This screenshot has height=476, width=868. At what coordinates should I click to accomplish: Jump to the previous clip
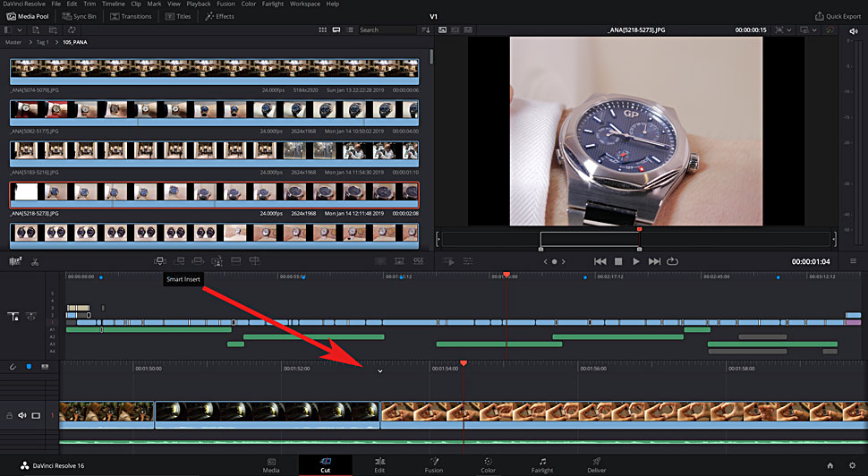(x=600, y=261)
